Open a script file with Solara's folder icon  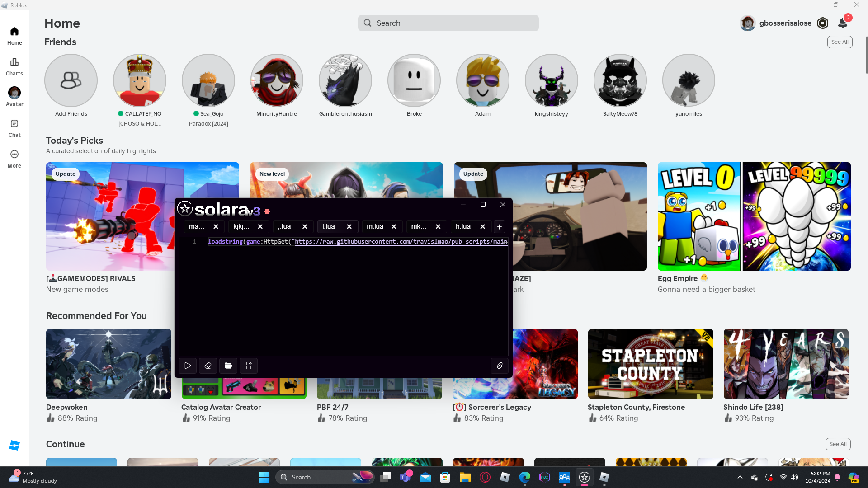(x=228, y=366)
